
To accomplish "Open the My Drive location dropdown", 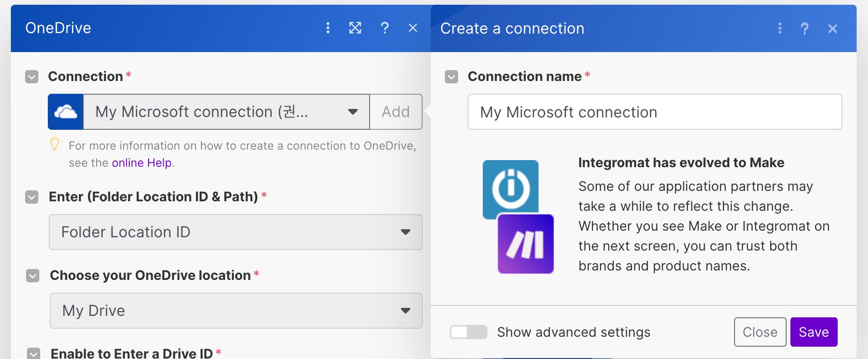I will point(235,311).
